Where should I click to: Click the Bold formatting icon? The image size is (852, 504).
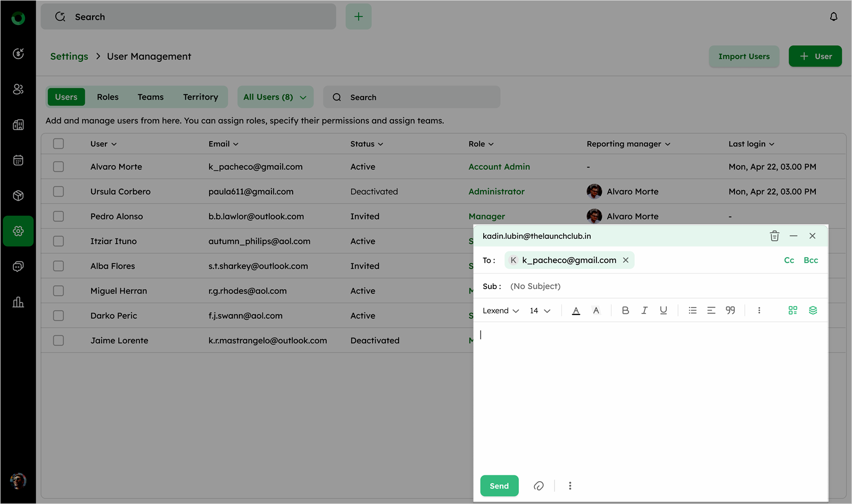click(625, 310)
